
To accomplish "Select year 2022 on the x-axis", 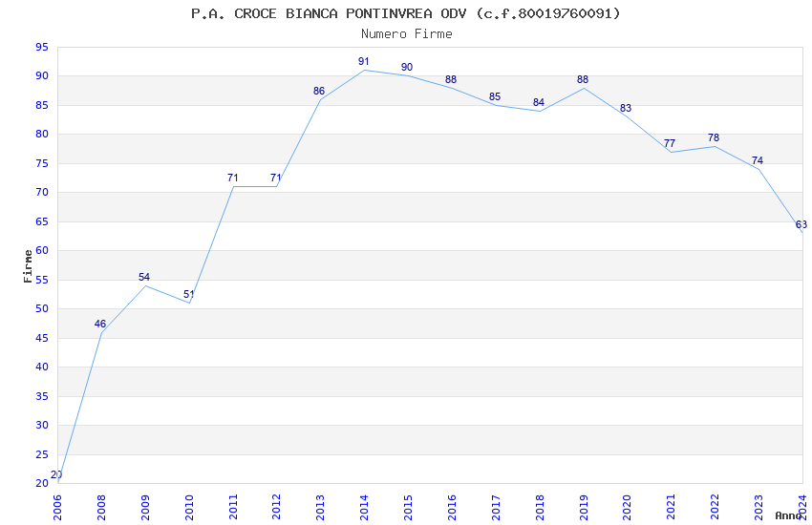I will pyautogui.click(x=716, y=507).
